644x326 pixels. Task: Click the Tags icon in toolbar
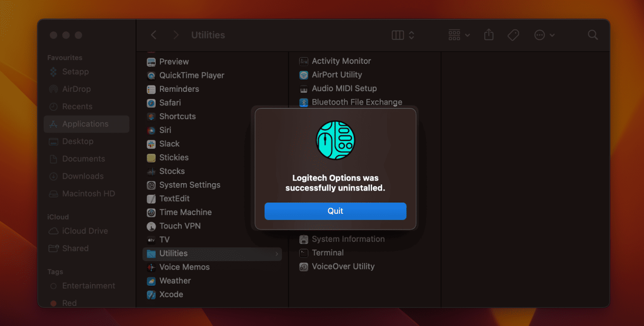513,35
